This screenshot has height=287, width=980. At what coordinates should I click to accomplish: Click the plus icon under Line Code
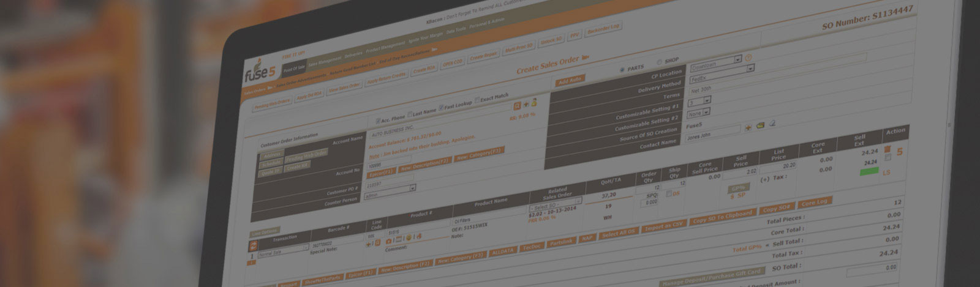tap(369, 244)
